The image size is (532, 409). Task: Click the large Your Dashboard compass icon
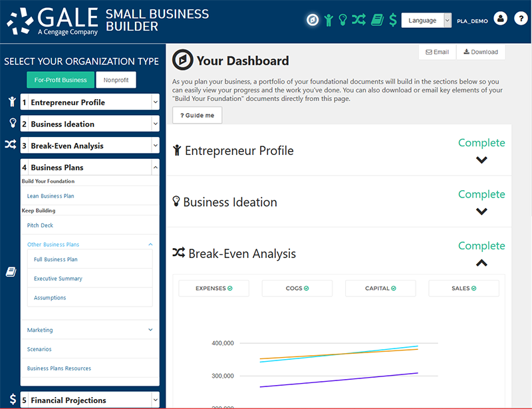(182, 60)
